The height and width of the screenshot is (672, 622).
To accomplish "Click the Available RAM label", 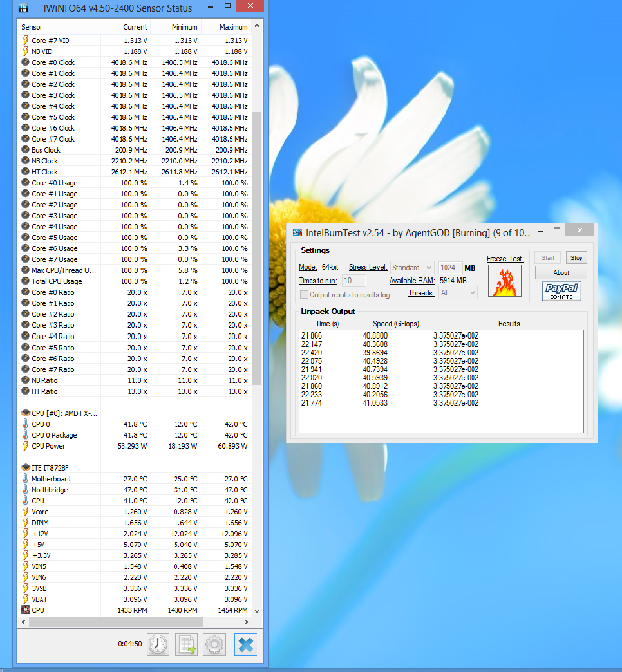I will (x=412, y=280).
